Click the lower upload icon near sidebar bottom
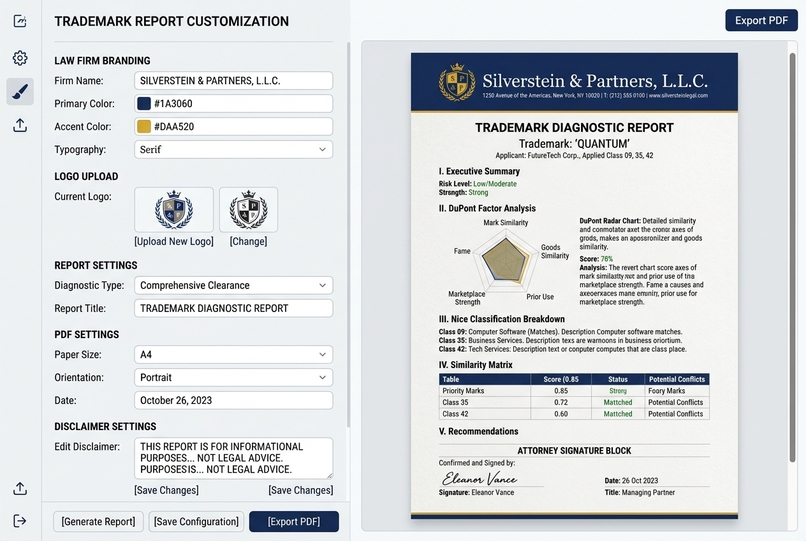 [x=20, y=489]
